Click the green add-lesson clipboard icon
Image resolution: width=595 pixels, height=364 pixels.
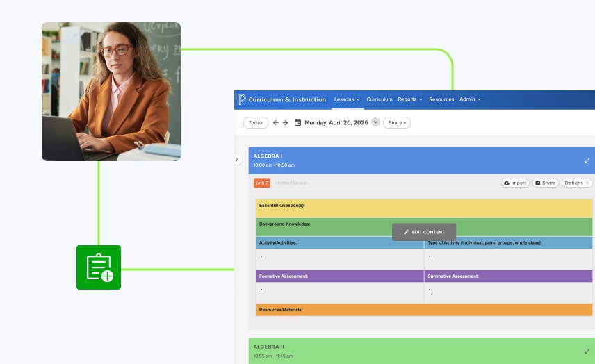99,267
